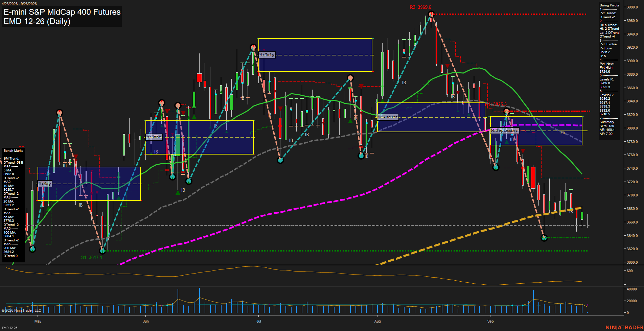Screen dimensions: 644x331
Task: Click the swing high pivot above the M:July label
Action: (253, 47)
